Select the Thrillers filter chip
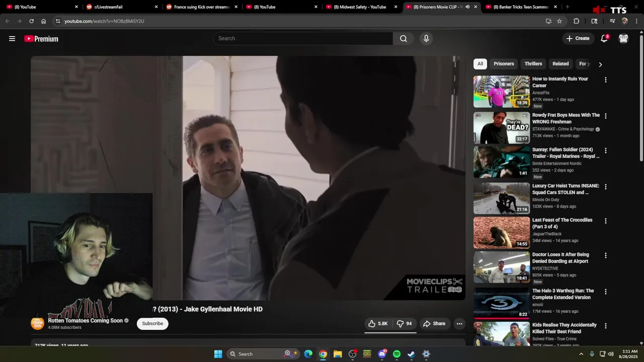Image resolution: width=644 pixels, height=362 pixels. (533, 64)
